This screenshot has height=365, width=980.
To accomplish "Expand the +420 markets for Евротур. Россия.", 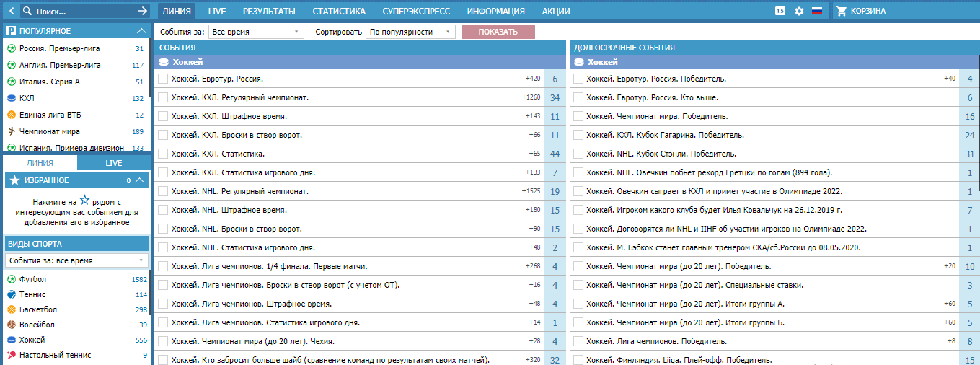I will (533, 79).
